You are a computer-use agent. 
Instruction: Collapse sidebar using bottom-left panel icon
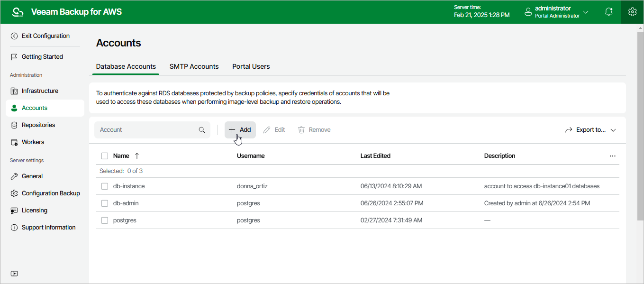(x=15, y=274)
